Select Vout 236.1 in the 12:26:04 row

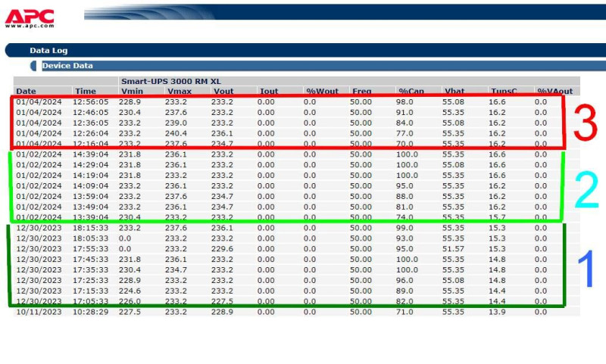pyautogui.click(x=222, y=133)
